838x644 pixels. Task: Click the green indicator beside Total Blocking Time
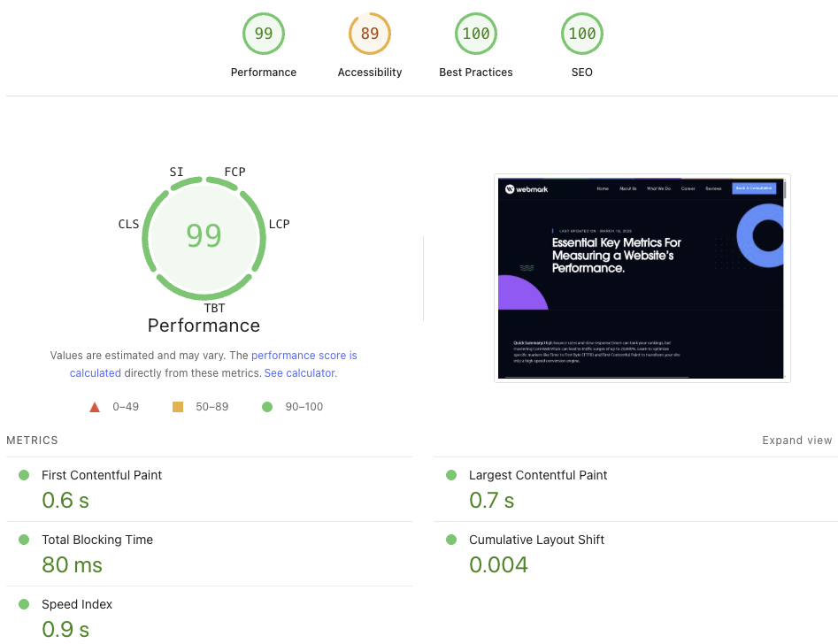click(x=25, y=540)
